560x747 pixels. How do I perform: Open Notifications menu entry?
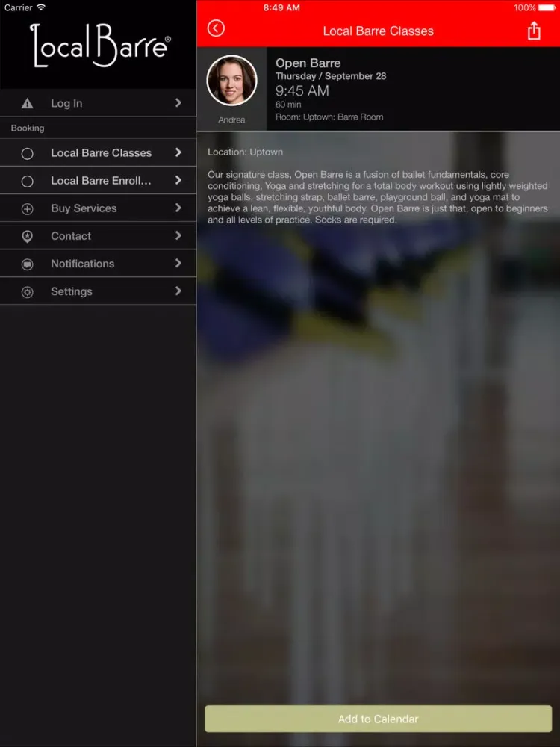pos(98,263)
